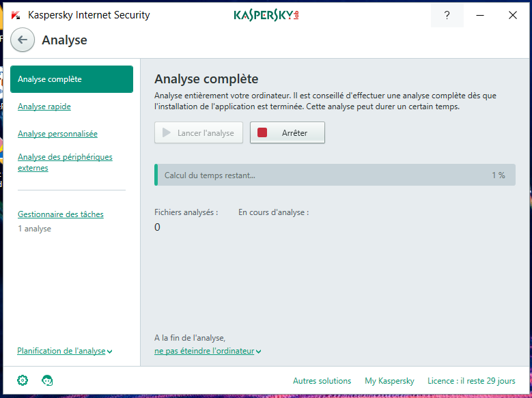This screenshot has width=532, height=398.
Task: Stop the scan with Arrêter button
Action: click(x=288, y=132)
